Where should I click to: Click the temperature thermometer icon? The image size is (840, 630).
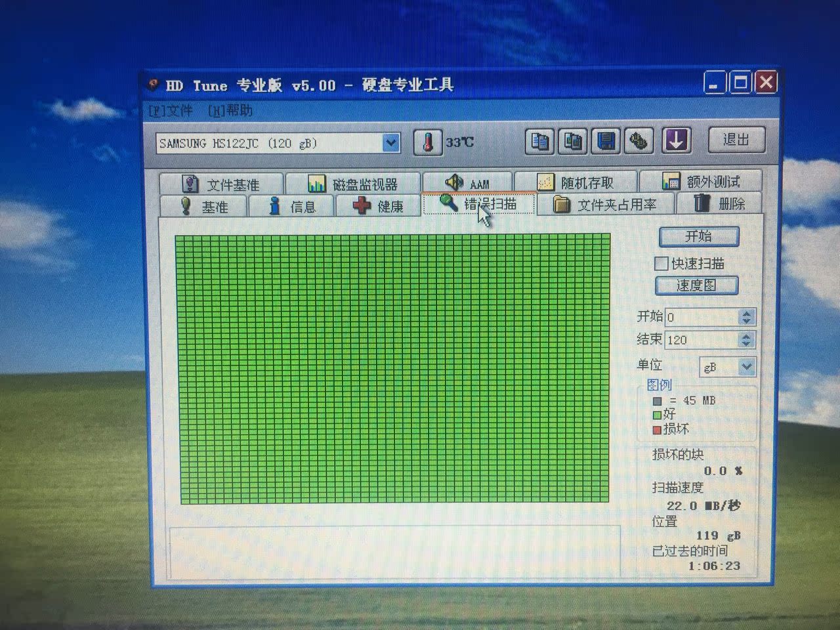[x=428, y=142]
